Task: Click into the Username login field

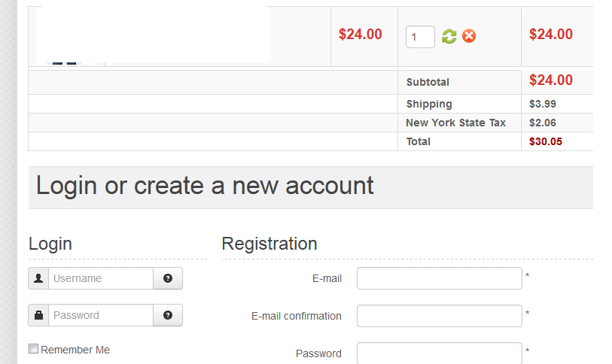Action: point(101,278)
